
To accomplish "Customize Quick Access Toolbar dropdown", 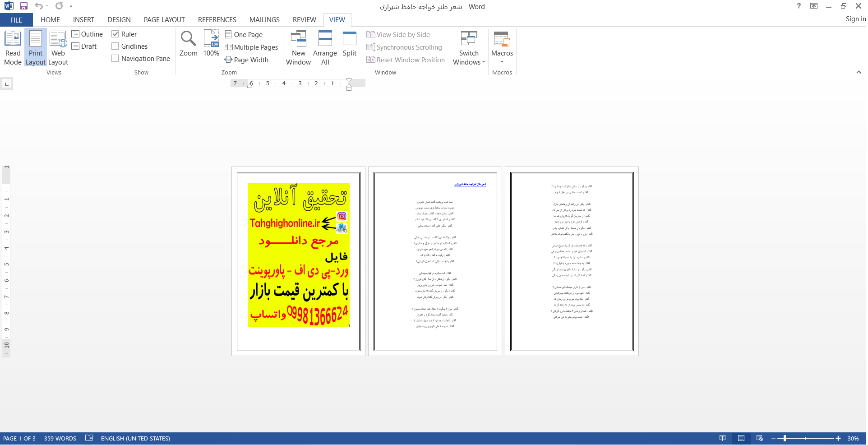I will (x=71, y=6).
